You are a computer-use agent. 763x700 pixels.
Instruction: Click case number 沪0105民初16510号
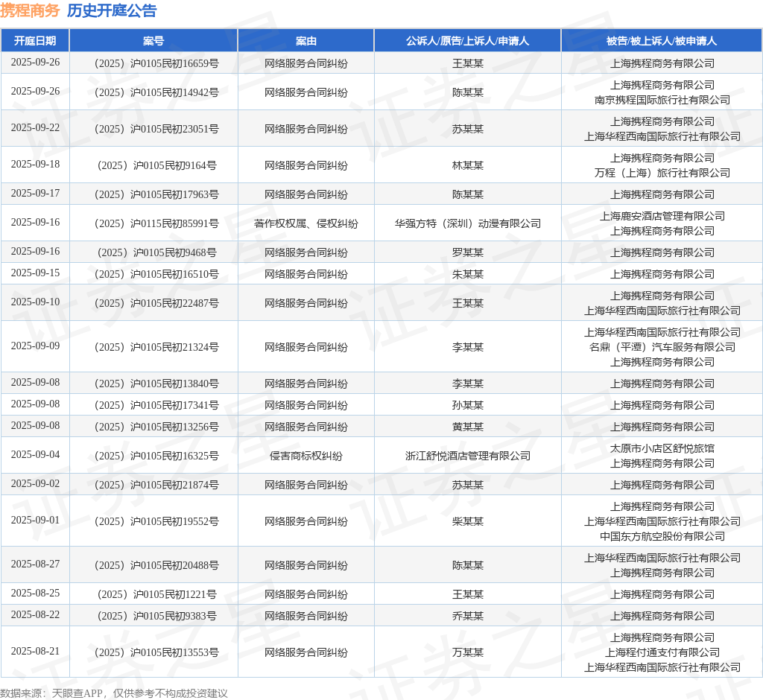tap(156, 274)
